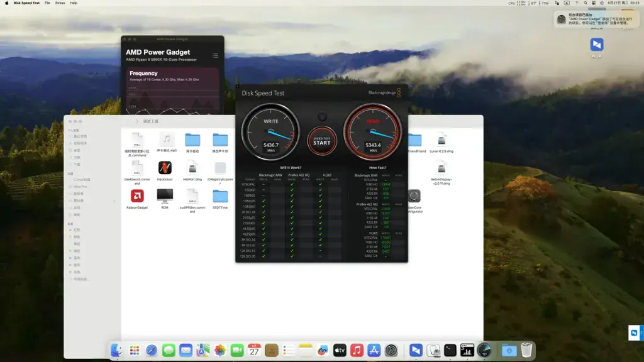Viewport: 644px width, 362px height.
Task: Open the Stress menu
Action: [60, 3]
